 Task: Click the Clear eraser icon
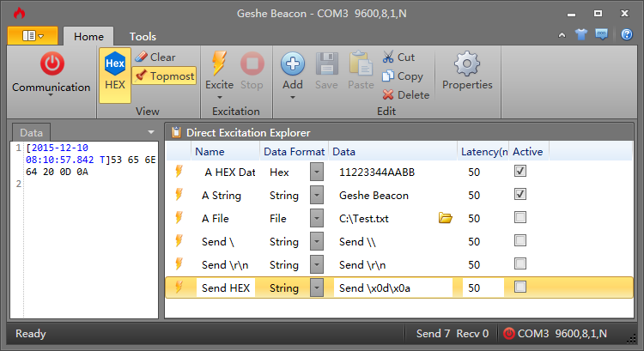[142, 57]
